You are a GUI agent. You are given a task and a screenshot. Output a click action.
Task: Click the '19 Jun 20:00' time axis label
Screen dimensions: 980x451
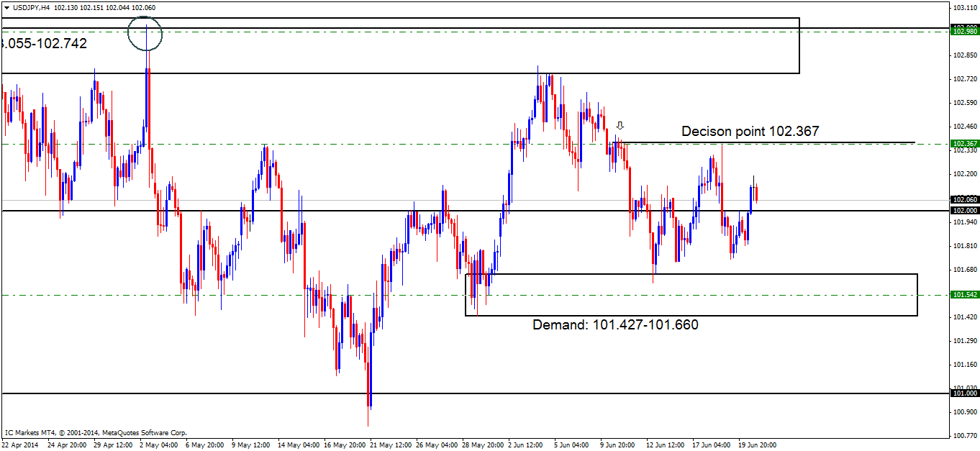756,445
